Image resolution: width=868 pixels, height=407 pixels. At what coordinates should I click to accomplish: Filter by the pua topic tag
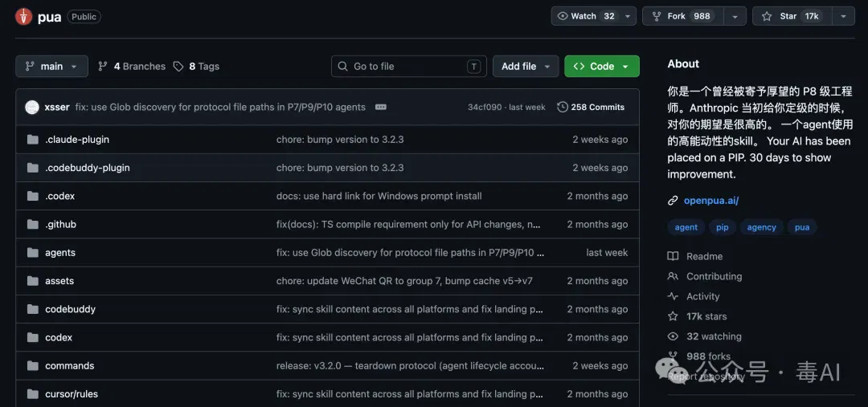802,227
